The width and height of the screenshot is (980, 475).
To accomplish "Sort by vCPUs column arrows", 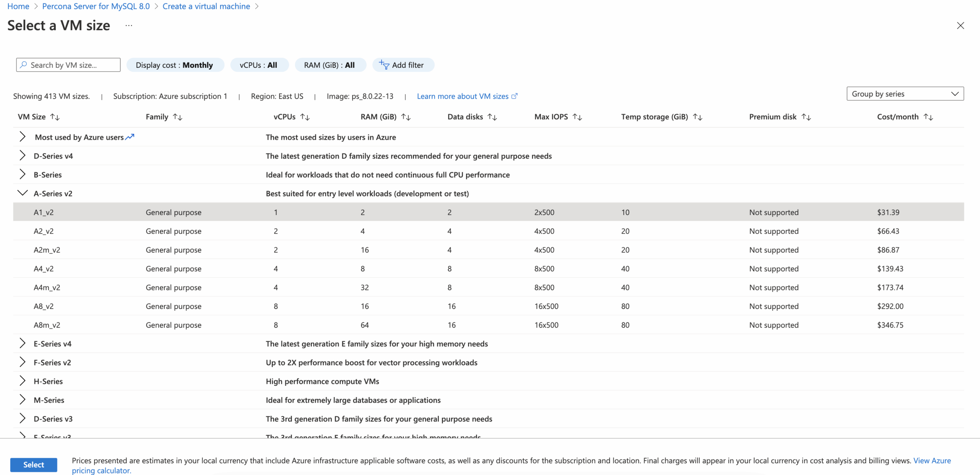I will pos(305,117).
